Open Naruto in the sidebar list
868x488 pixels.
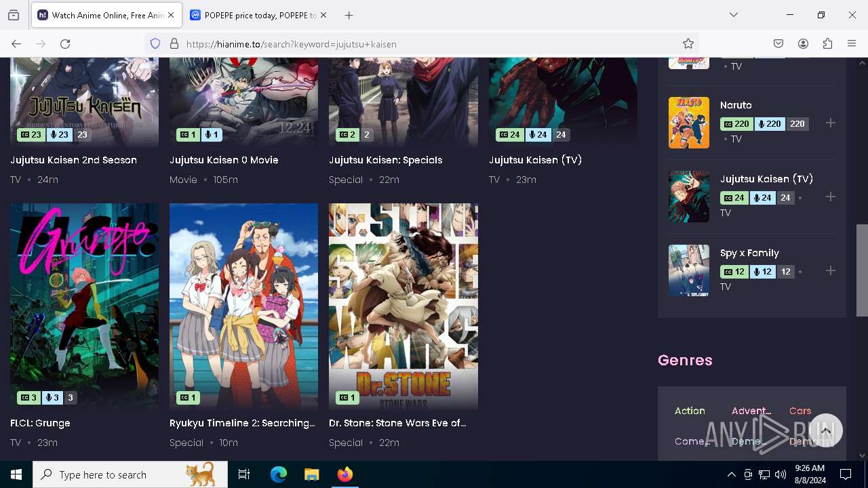point(736,106)
